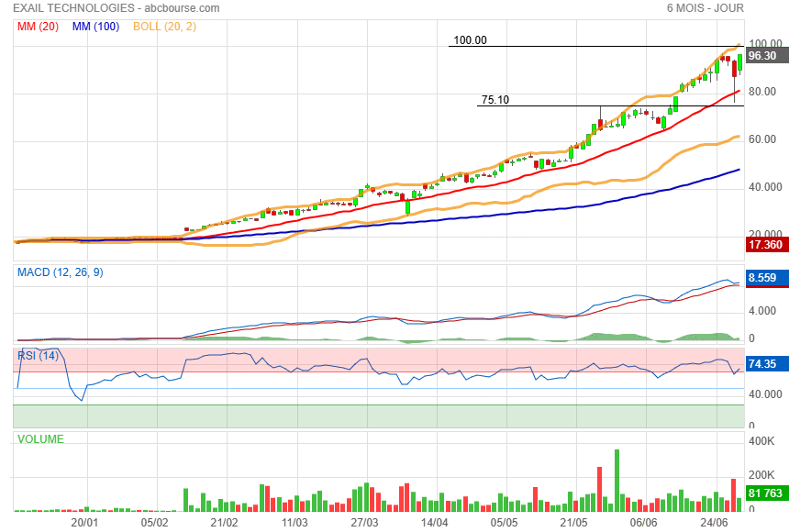The image size is (789, 532).
Task: Click the 100.00 resistance line label
Action: click(x=470, y=40)
